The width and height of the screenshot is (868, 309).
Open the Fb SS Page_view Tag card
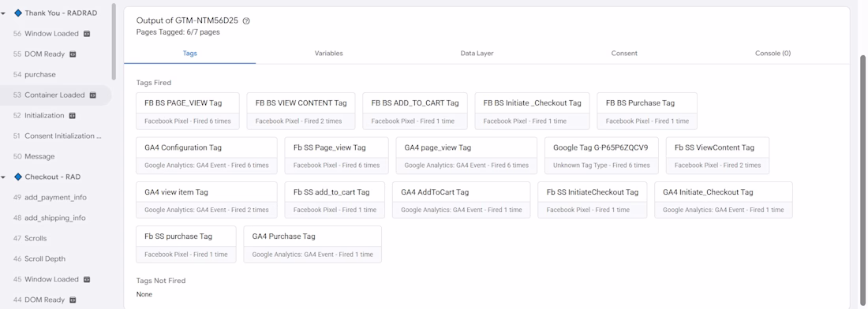point(337,156)
